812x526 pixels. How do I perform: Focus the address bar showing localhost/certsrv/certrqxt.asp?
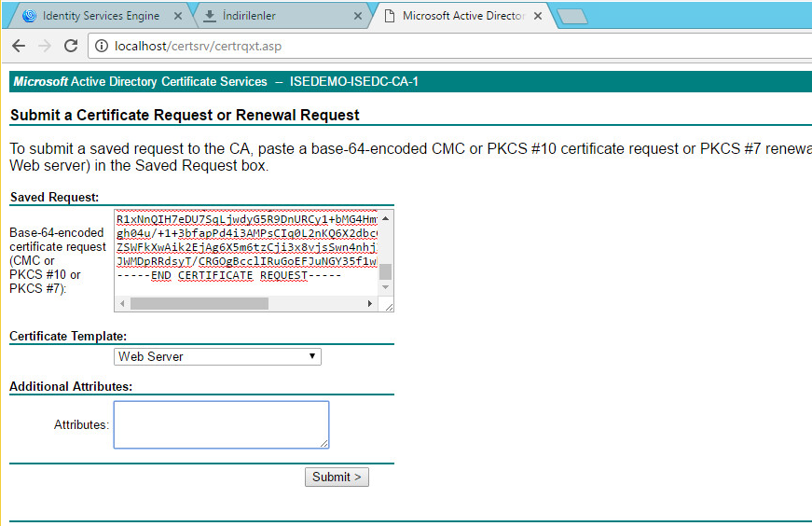450,46
